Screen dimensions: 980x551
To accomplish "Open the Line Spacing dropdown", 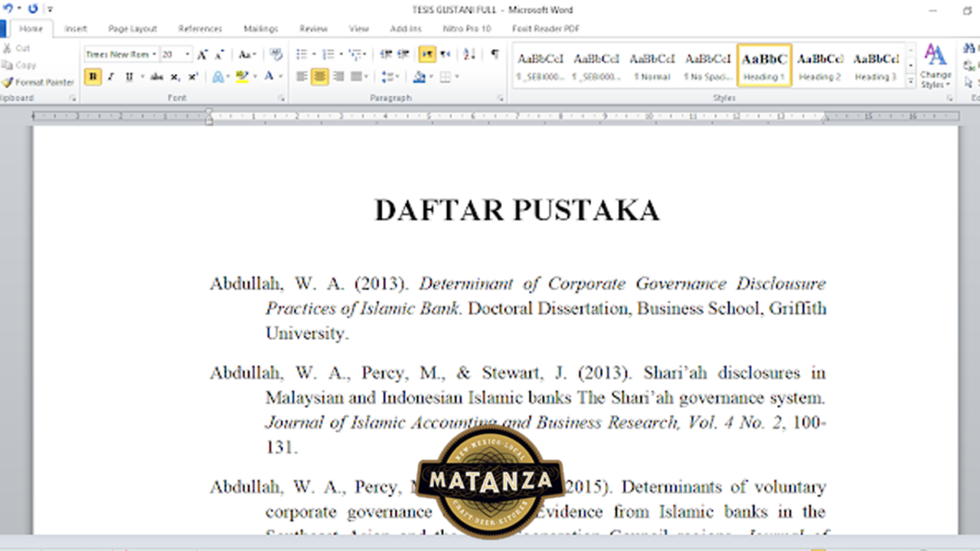I will pos(390,77).
